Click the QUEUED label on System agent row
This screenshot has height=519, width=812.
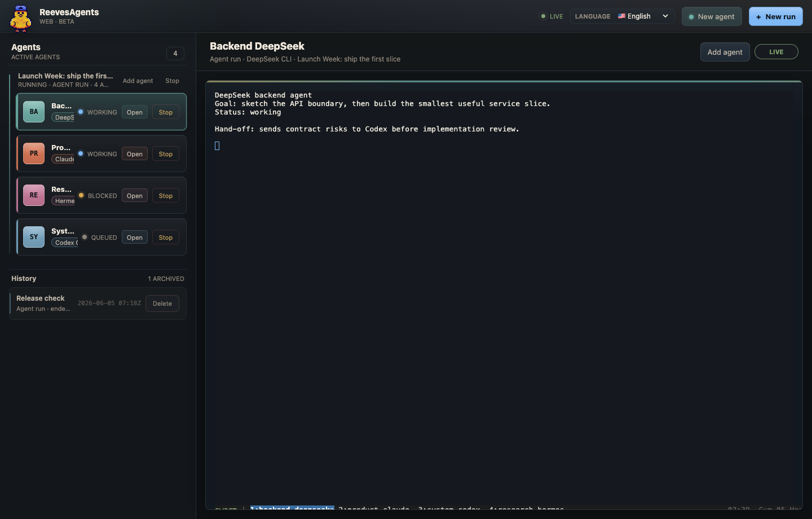coord(104,237)
